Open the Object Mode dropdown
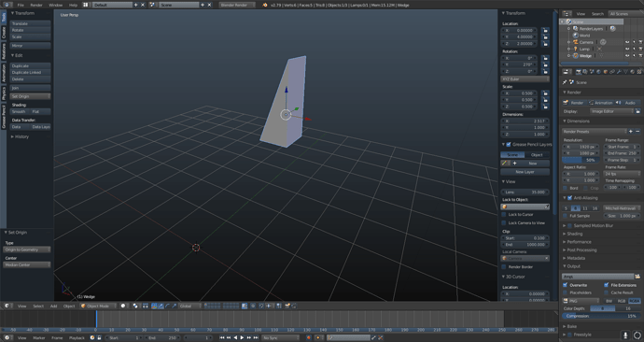Screen dimensions: 644x342 tap(98, 306)
